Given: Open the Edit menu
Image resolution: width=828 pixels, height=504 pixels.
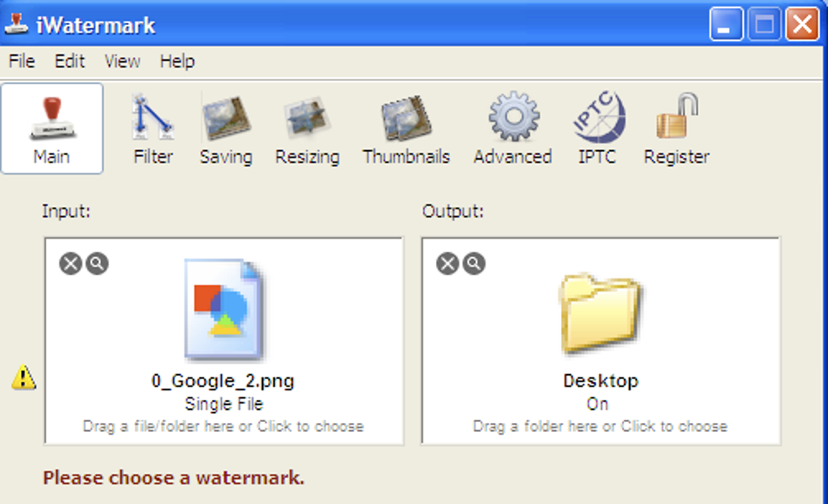Looking at the screenshot, I should pyautogui.click(x=70, y=61).
